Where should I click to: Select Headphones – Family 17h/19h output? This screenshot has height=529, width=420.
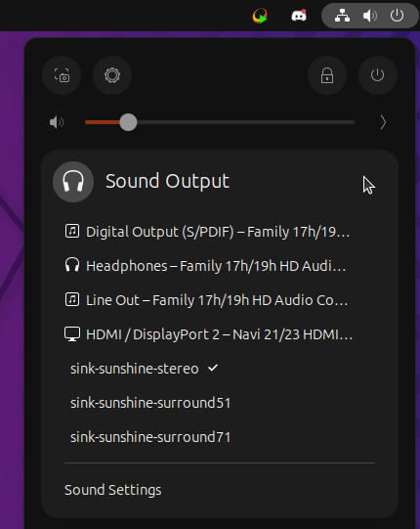tap(220, 266)
